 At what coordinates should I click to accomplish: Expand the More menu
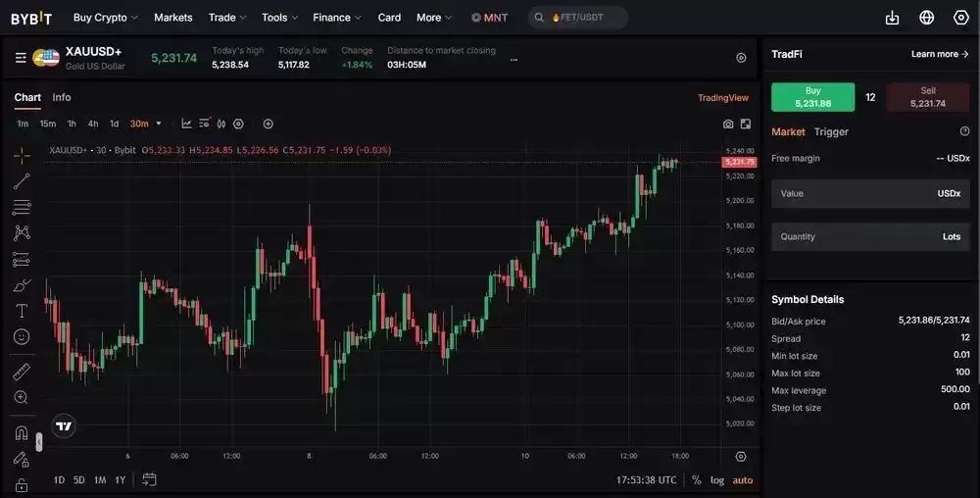(x=434, y=18)
